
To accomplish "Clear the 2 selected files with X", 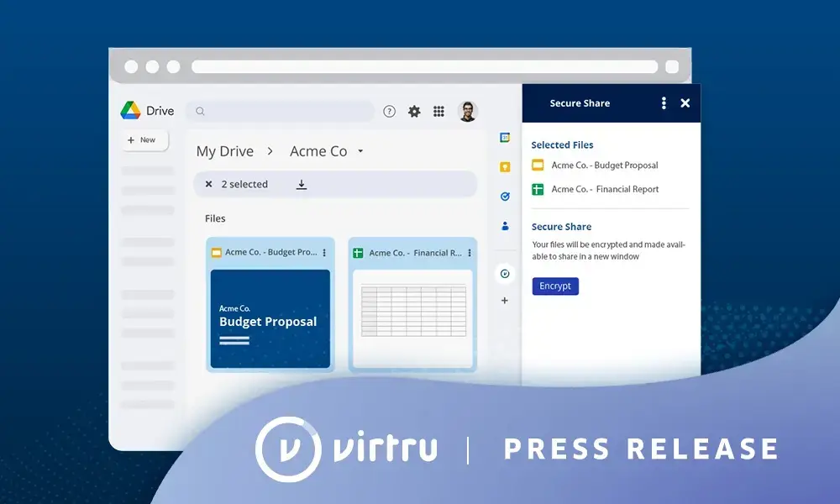I will [209, 184].
